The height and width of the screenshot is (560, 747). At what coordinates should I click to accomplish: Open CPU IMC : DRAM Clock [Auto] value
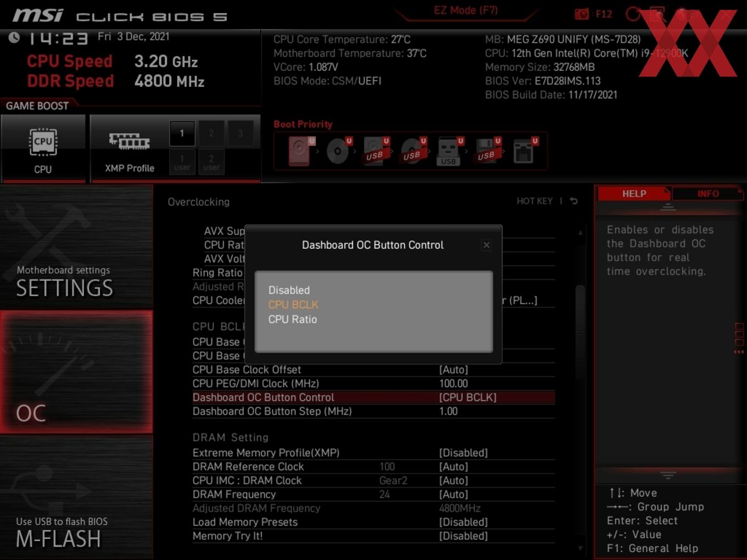click(453, 480)
